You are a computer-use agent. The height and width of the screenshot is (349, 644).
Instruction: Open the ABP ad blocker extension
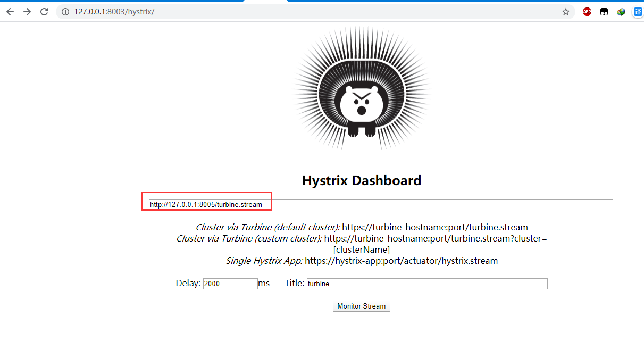(x=587, y=12)
